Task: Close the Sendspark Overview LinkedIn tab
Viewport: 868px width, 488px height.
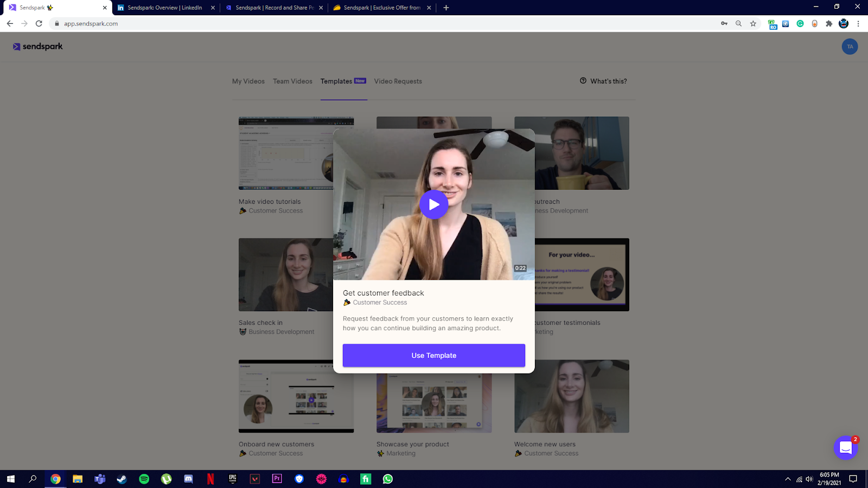Action: (x=213, y=8)
